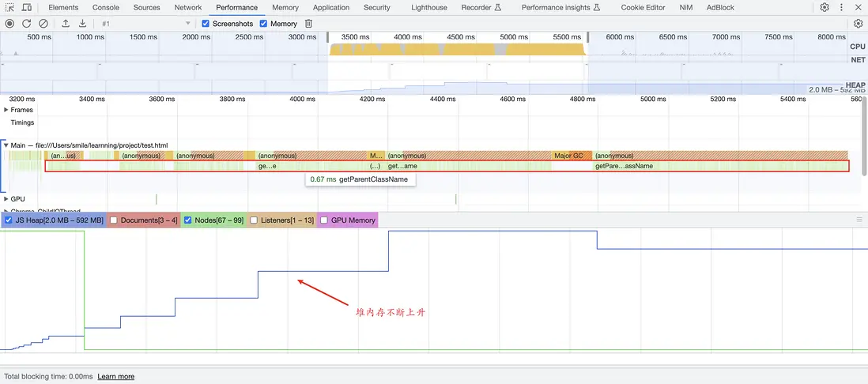The image size is (868, 384).
Task: Enable the GPU Memory checkbox
Action: [x=324, y=220]
